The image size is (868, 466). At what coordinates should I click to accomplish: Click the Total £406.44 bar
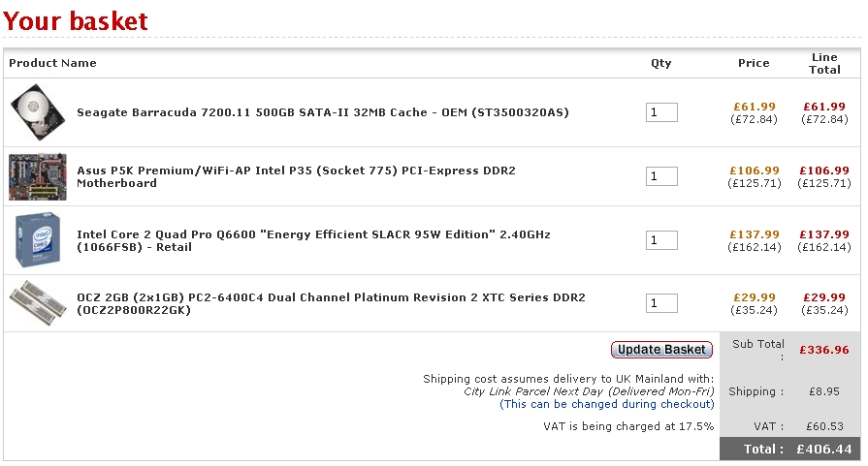point(790,449)
